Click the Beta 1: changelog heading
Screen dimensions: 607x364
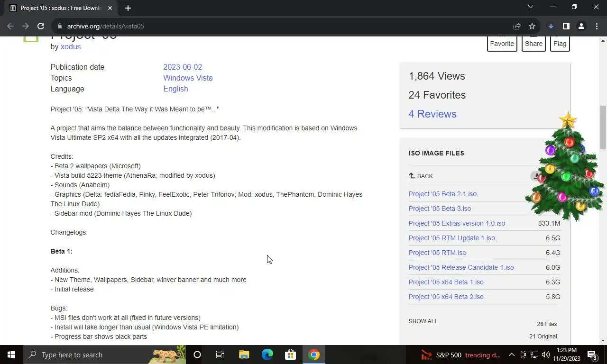62,251
